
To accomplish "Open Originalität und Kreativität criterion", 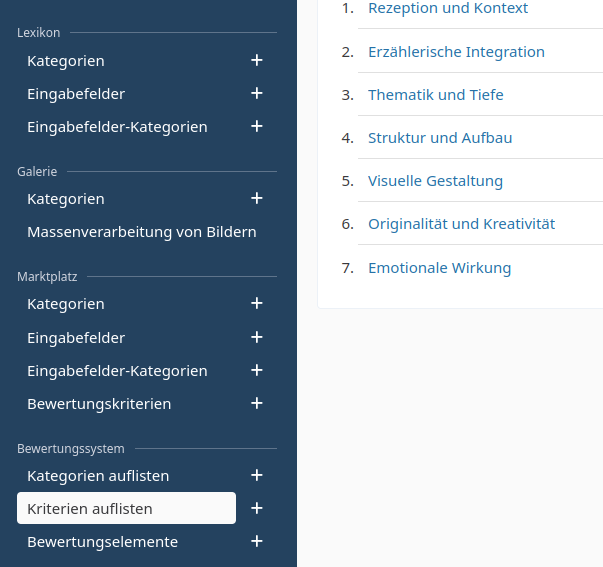I will [461, 224].
